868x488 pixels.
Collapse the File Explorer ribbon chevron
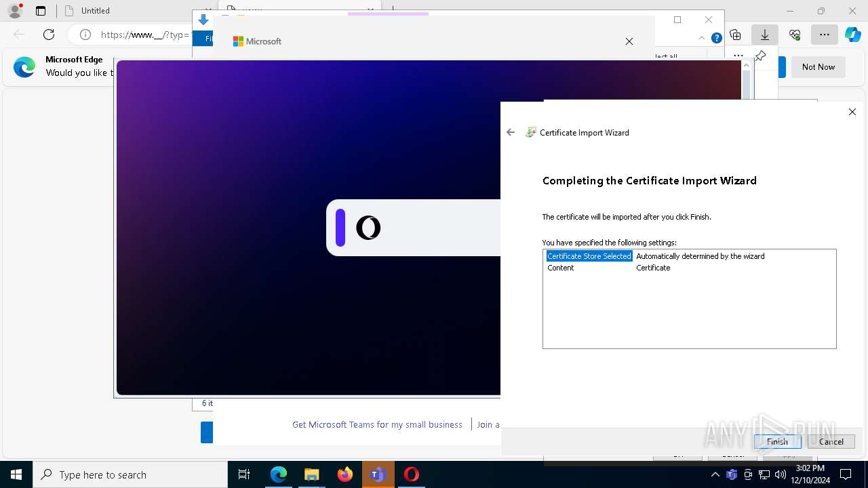[702, 38]
